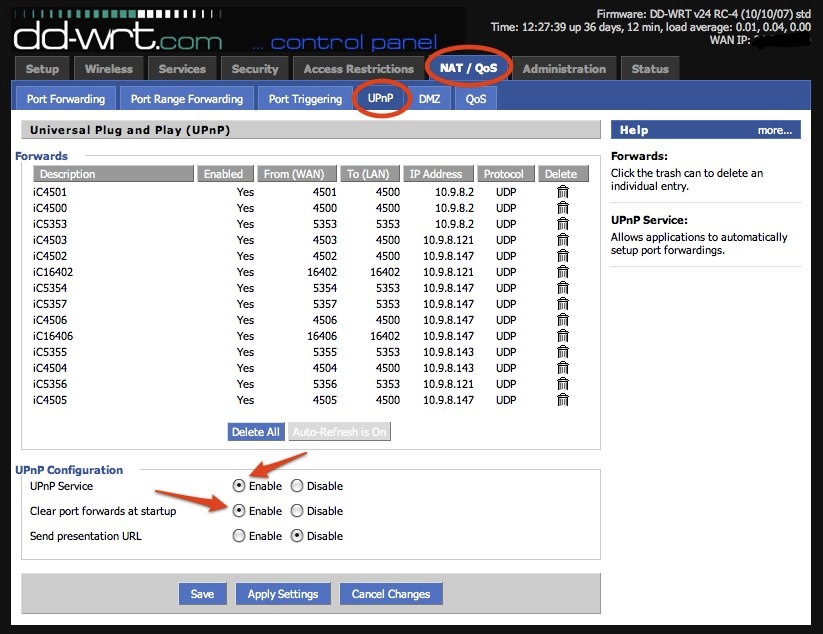Viewport: 823px width, 634px height.
Task: Toggle the Auto-Refresh is On button
Action: (339, 432)
